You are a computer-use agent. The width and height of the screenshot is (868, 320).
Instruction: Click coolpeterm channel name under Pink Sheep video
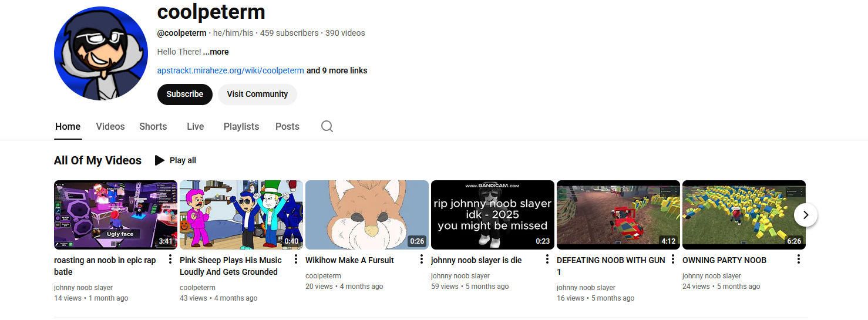(x=197, y=288)
